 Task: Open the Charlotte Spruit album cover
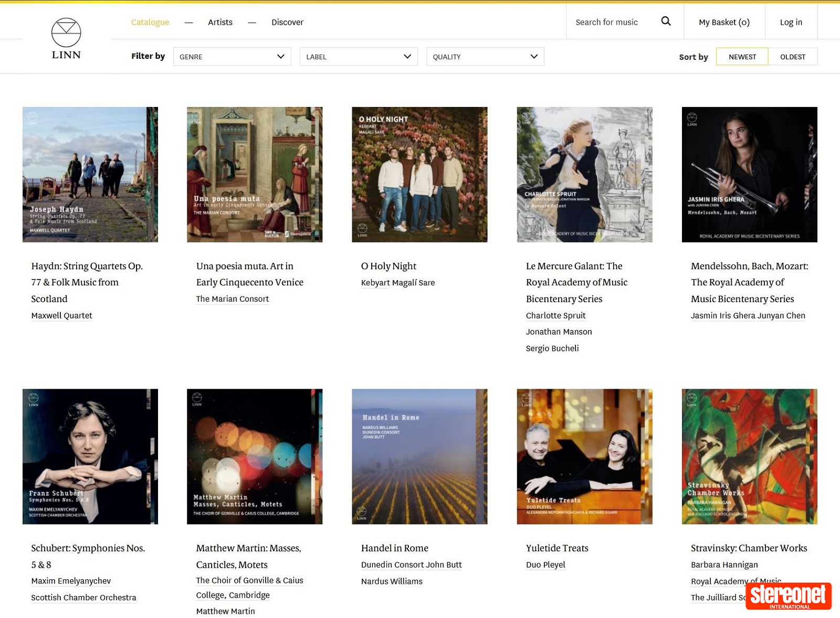click(584, 175)
